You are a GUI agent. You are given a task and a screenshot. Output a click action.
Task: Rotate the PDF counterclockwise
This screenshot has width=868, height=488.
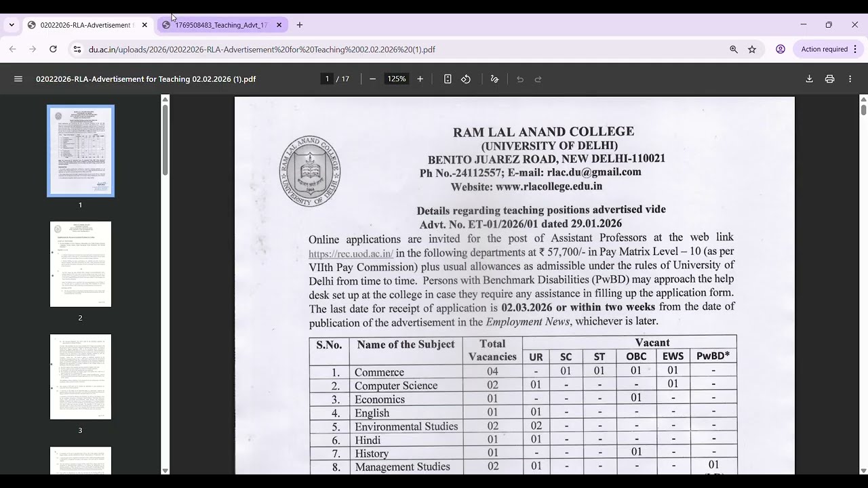pyautogui.click(x=466, y=79)
